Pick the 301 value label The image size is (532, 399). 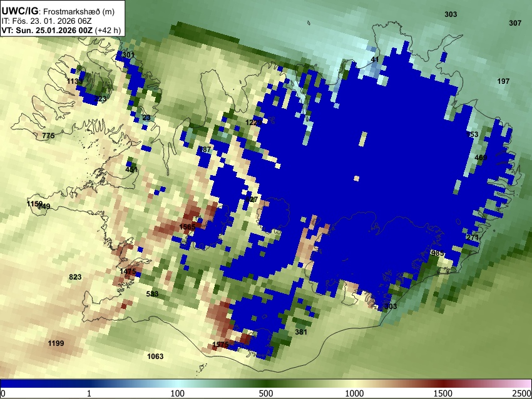[128, 54]
